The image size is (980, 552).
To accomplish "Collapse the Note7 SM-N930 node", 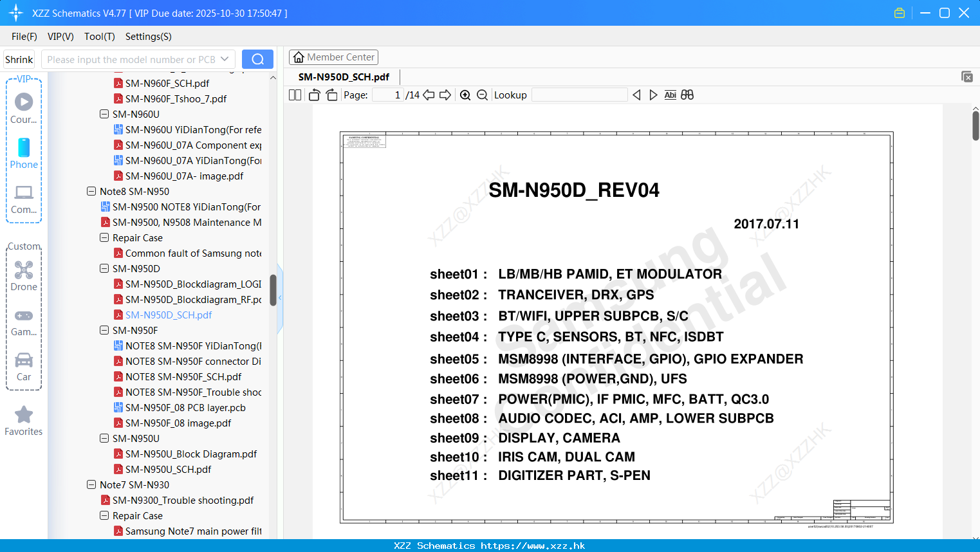I will tap(91, 484).
